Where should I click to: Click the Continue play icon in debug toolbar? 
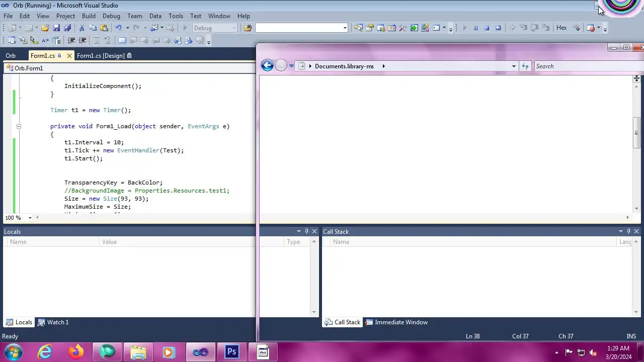(464, 28)
